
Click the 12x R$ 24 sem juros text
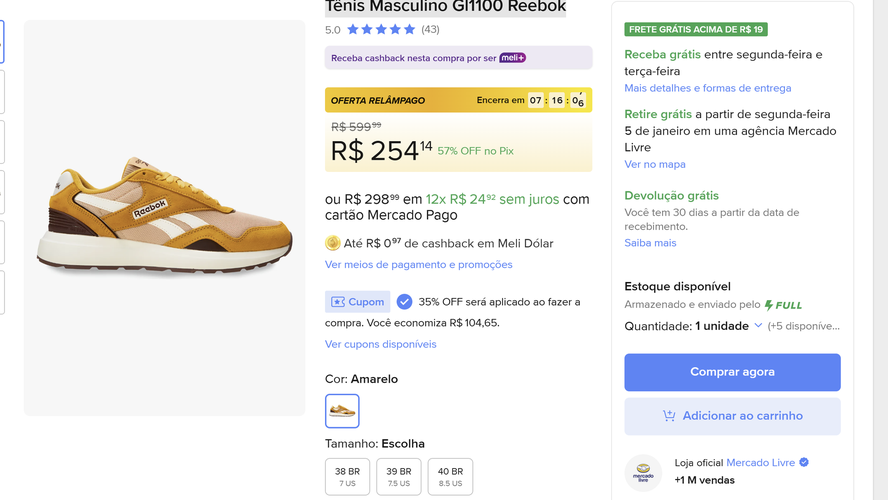click(x=492, y=199)
